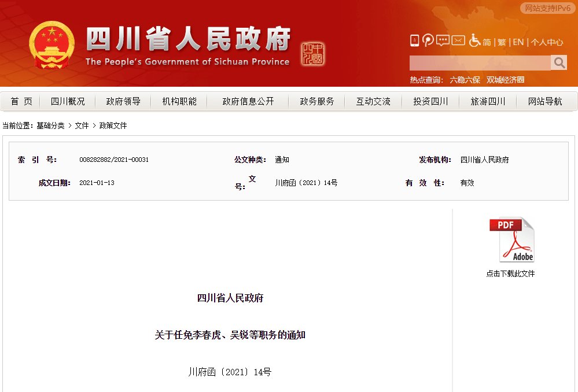Select publishing agency value 四川省人民政府
578x392 pixels.
pos(484,160)
